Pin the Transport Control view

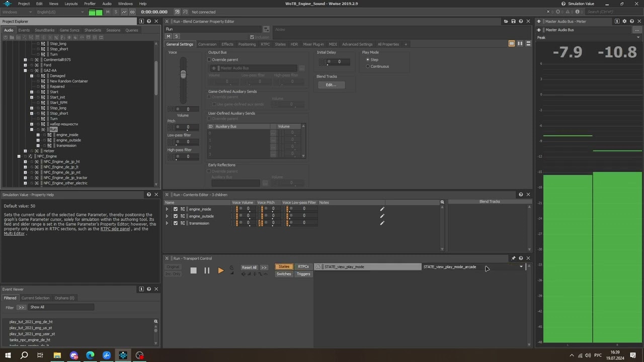pyautogui.click(x=513, y=258)
